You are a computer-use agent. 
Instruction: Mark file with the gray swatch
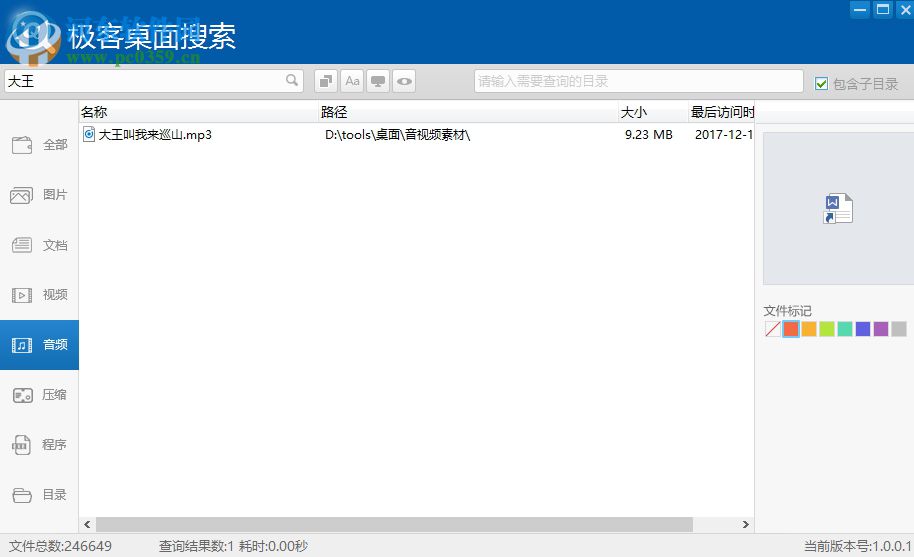pos(899,329)
